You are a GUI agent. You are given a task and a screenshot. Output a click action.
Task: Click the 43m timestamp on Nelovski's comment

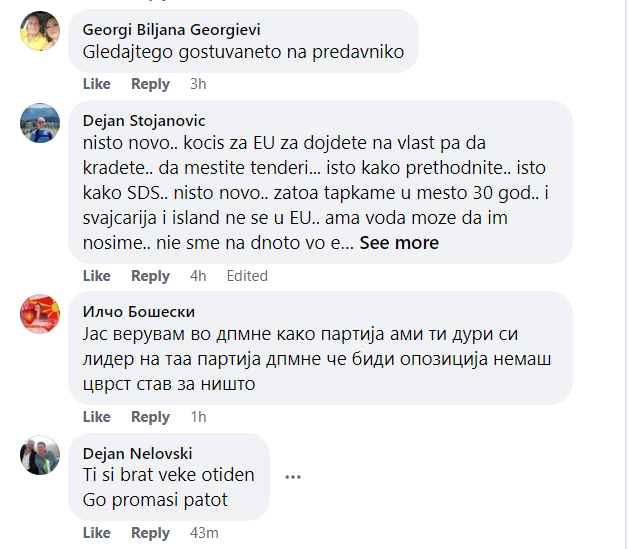tap(204, 533)
